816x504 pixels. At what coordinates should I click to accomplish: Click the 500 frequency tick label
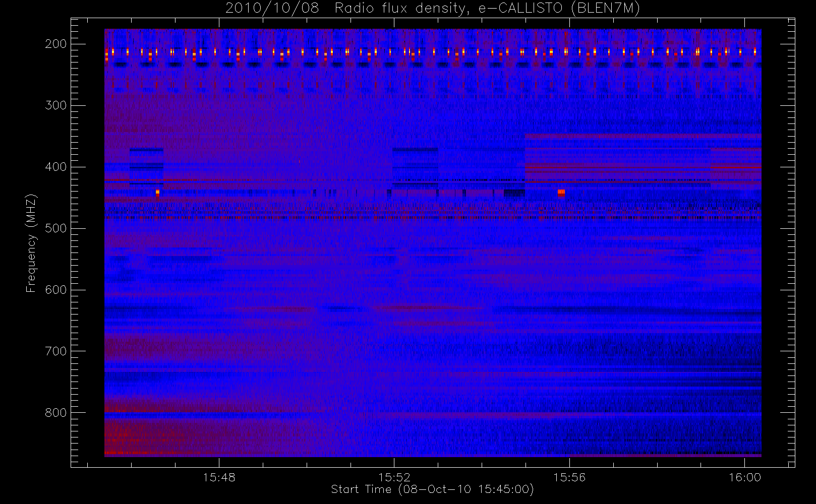click(x=56, y=228)
